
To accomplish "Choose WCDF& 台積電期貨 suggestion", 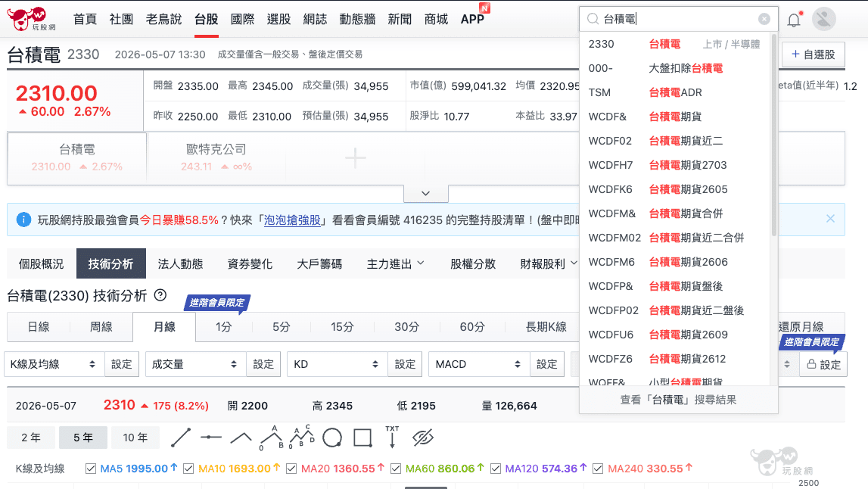I will click(x=674, y=117).
